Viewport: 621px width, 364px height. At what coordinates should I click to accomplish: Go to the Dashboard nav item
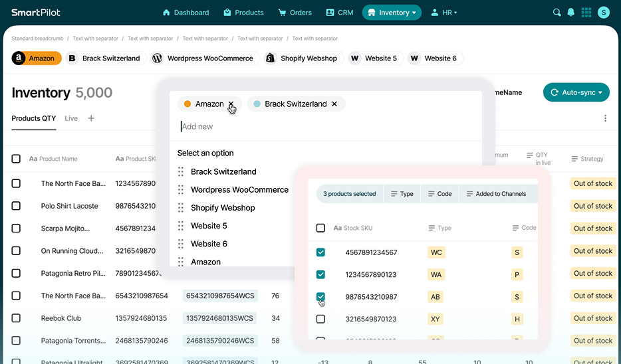click(186, 13)
